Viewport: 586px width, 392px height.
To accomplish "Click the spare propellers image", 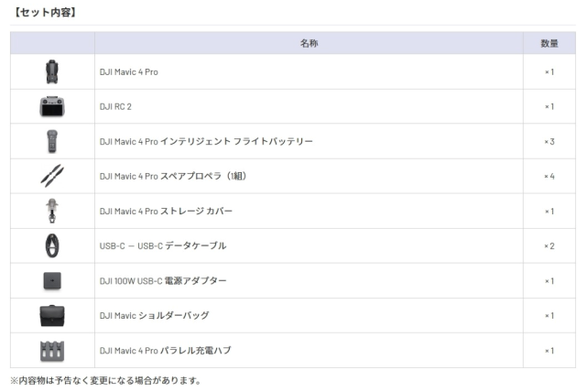I will (51, 176).
